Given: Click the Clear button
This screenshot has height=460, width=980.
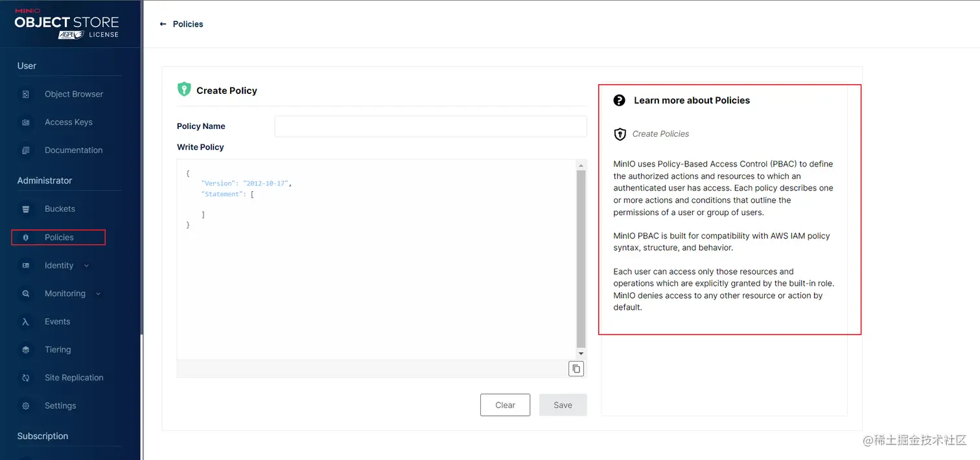Looking at the screenshot, I should [x=505, y=405].
